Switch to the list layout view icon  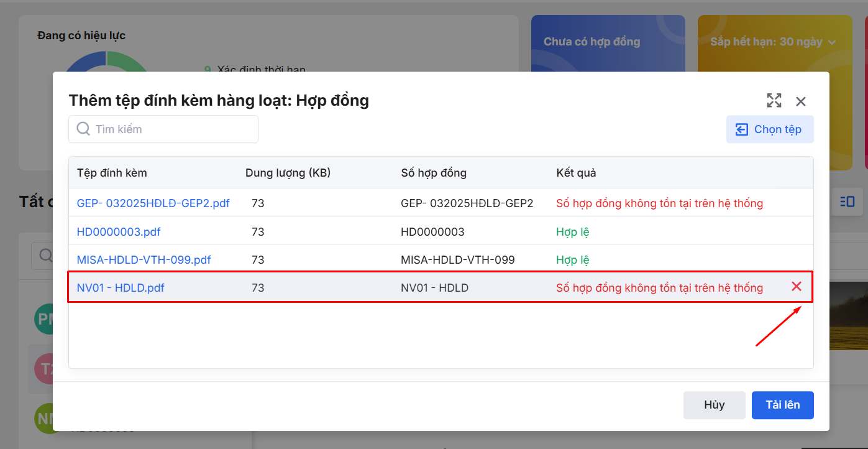click(847, 201)
